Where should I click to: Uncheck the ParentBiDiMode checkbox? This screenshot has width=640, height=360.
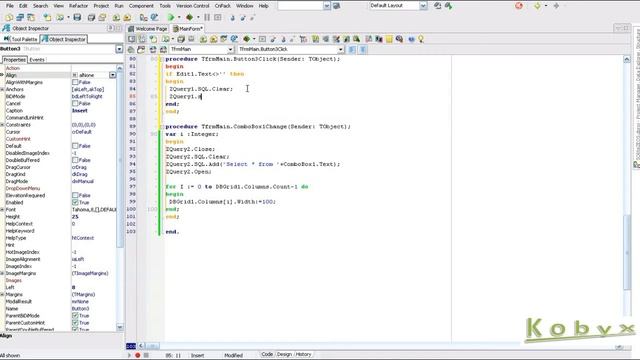(x=75, y=316)
